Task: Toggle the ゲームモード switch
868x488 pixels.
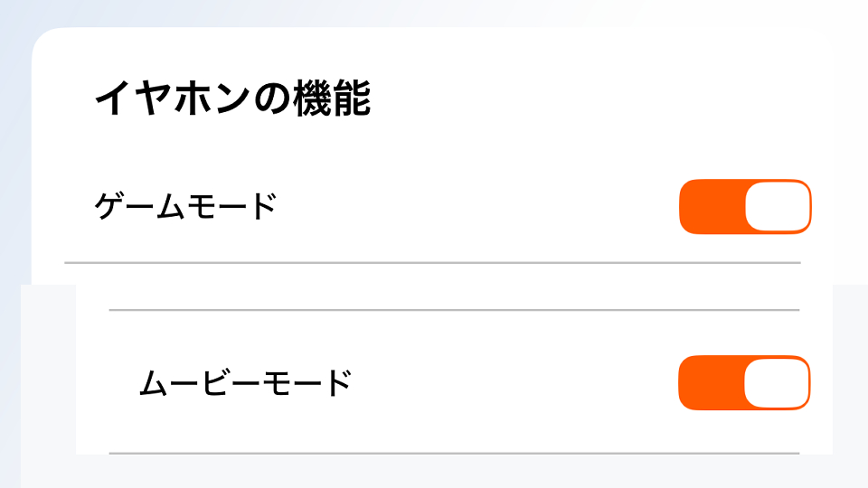Action: (x=745, y=207)
